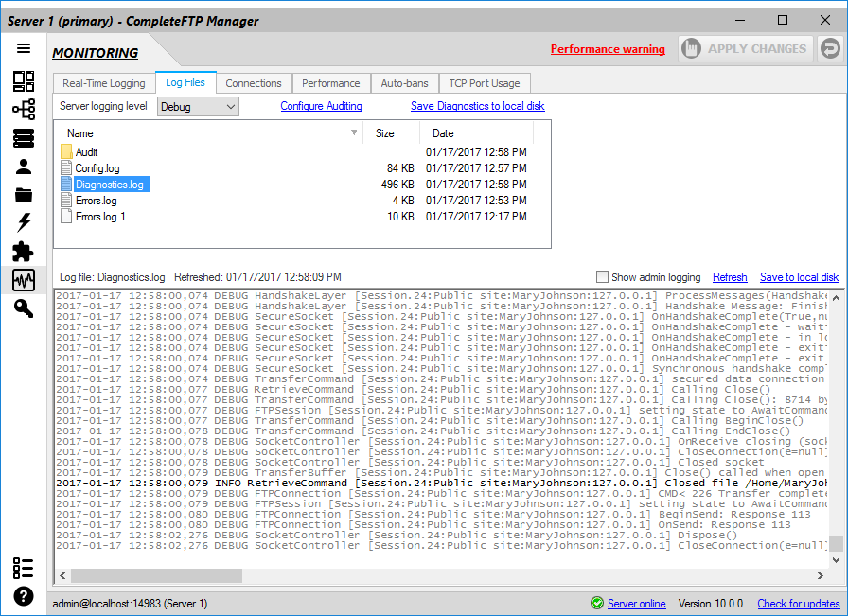848x616 pixels.
Task: Click the Version 10.0.0 status text
Action: (711, 604)
